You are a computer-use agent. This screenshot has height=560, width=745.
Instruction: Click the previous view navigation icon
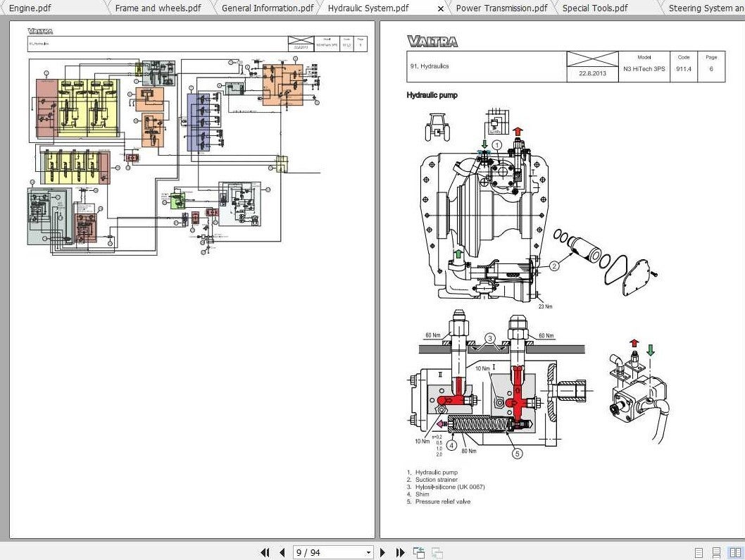[418, 552]
